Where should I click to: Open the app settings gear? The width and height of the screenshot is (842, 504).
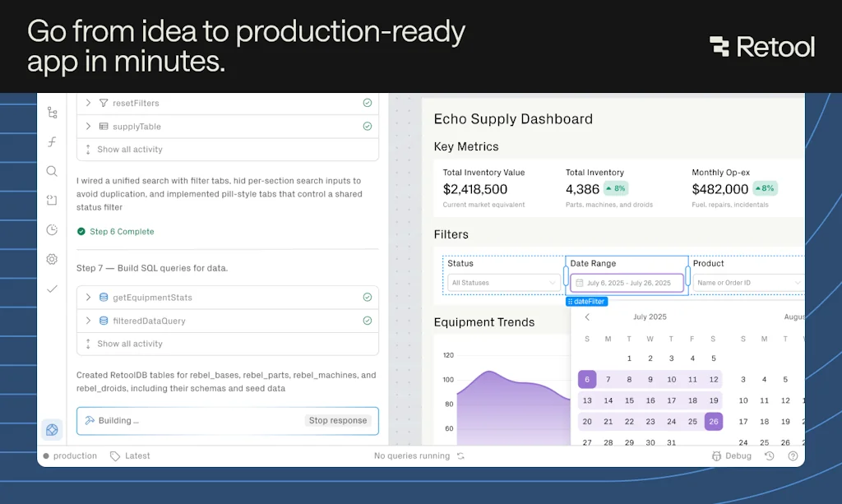coord(52,259)
